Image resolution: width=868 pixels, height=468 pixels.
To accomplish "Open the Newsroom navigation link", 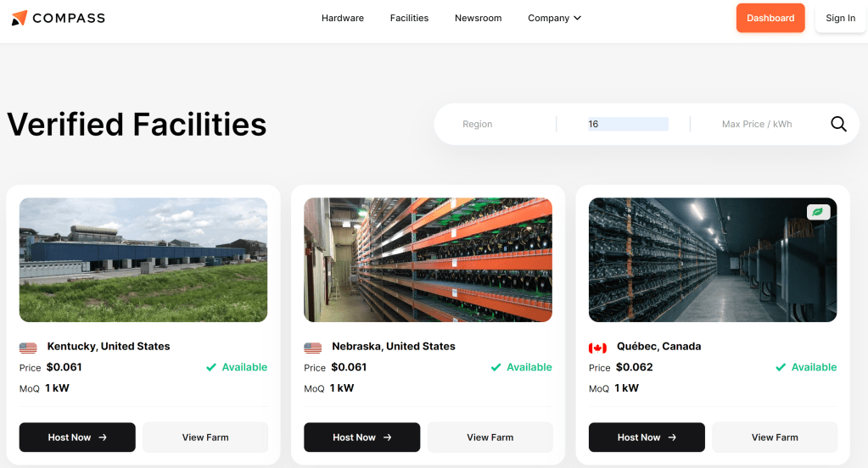I will (x=478, y=18).
